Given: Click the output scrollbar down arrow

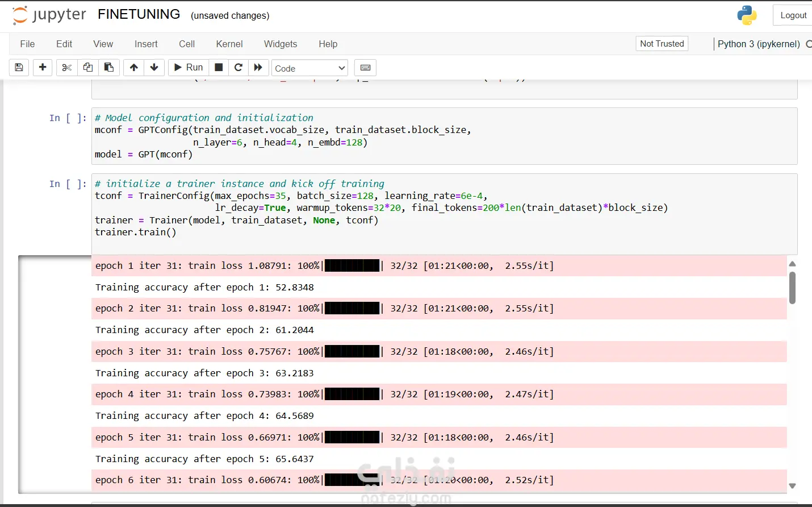Looking at the screenshot, I should pos(793,486).
